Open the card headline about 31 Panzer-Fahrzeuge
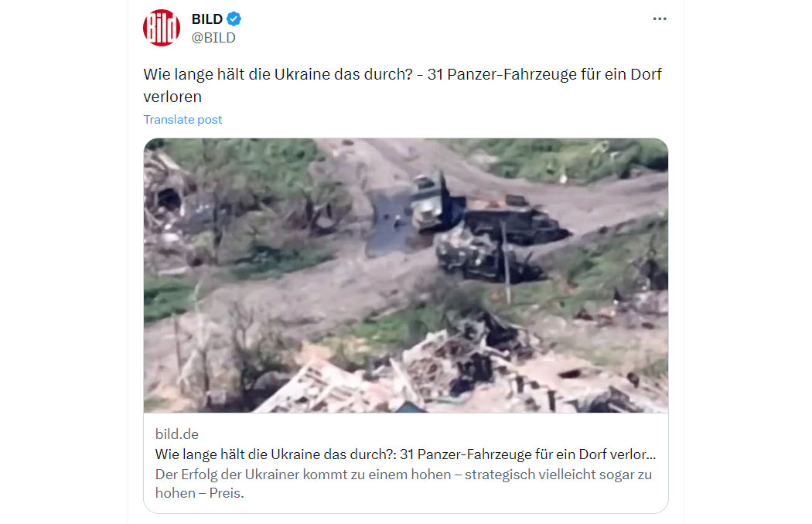The image size is (812, 524). (x=405, y=454)
